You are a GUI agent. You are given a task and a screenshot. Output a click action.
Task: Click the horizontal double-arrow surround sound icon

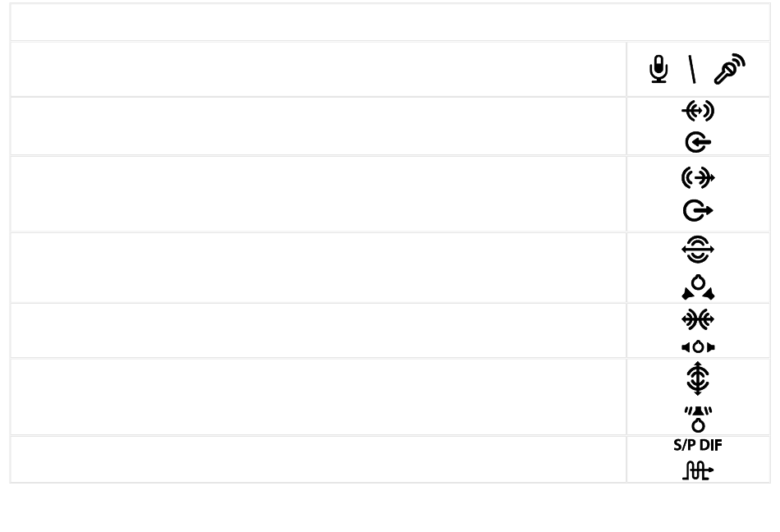point(698,249)
